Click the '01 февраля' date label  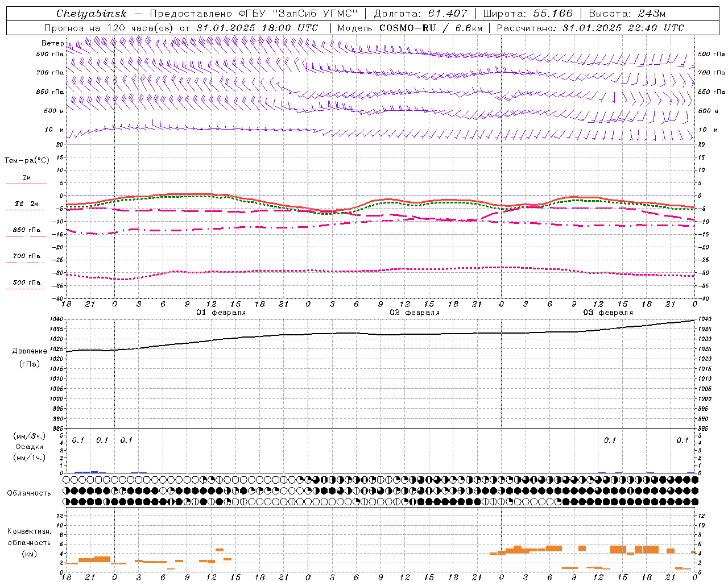coord(221,313)
